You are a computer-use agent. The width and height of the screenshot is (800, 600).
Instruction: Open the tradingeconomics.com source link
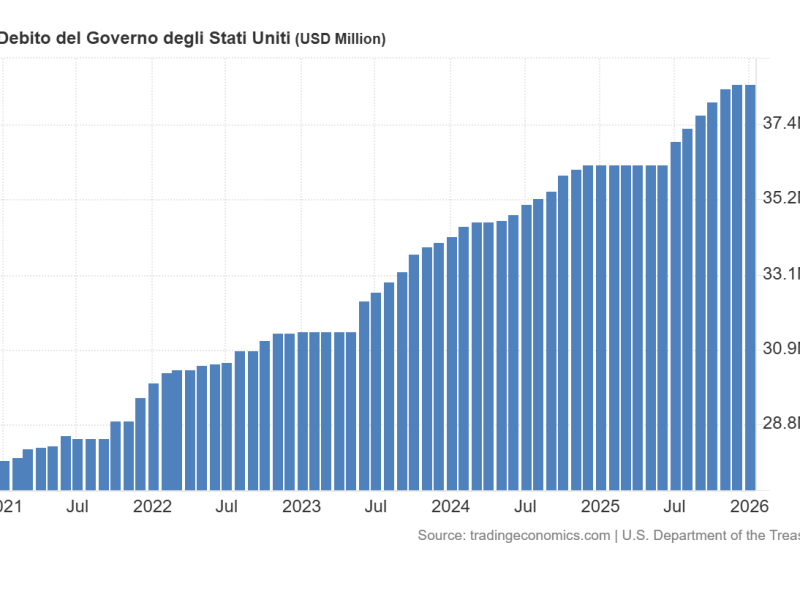pos(538,534)
